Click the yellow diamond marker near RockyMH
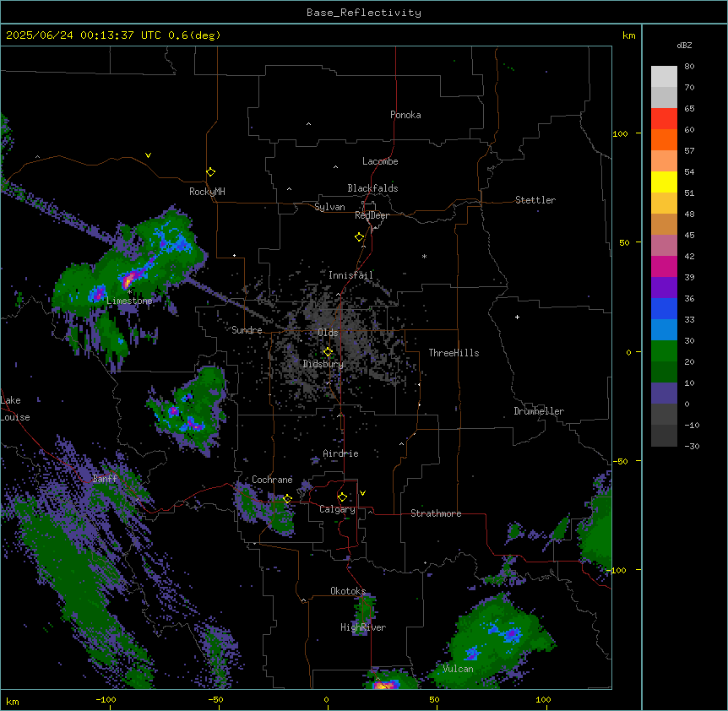 pos(210,172)
